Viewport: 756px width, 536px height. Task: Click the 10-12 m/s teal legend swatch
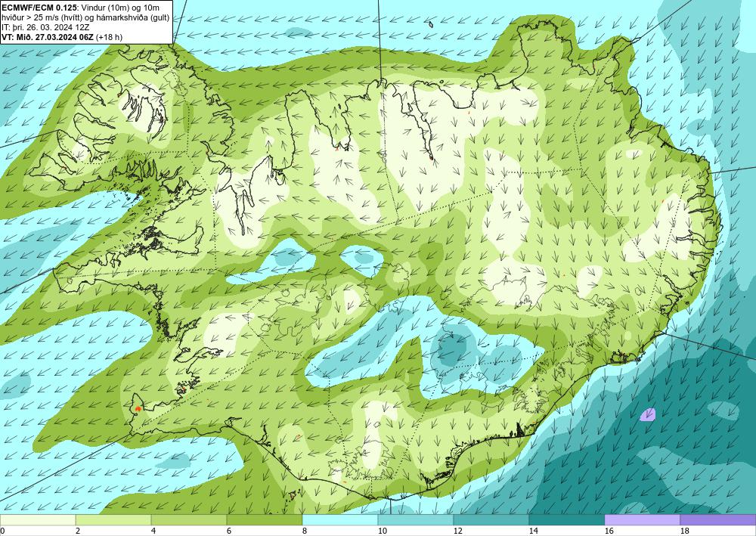[416, 519]
